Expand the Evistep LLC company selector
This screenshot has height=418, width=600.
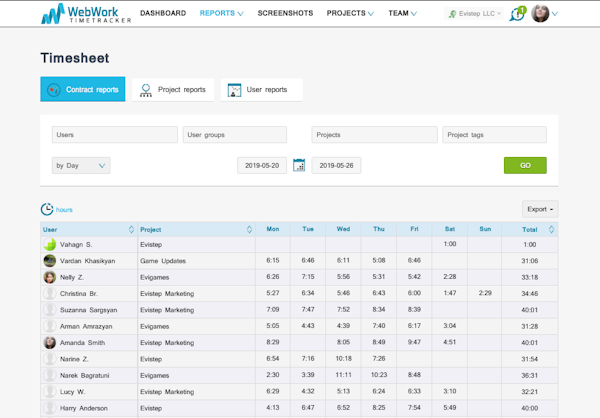[474, 14]
